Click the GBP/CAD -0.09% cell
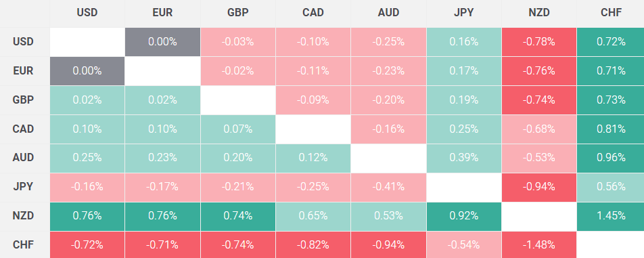 click(x=313, y=100)
